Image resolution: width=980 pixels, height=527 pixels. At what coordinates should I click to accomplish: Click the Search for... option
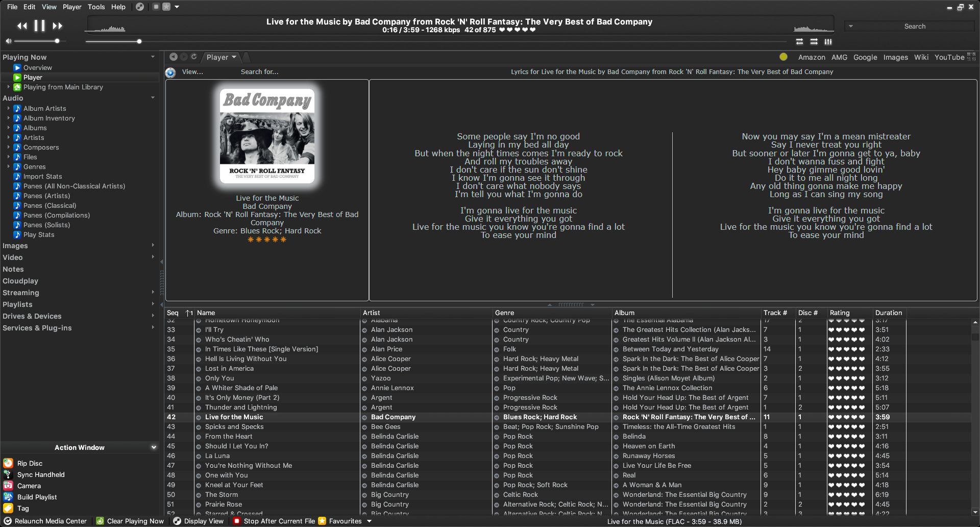click(259, 72)
